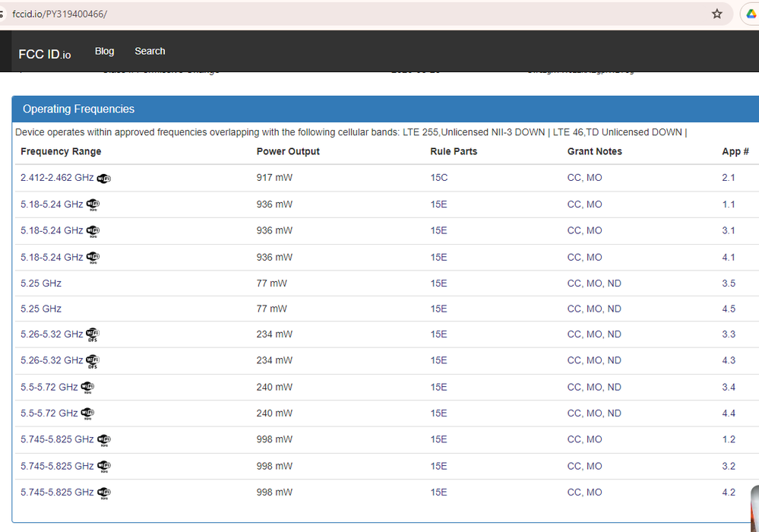Click the WiFi icon in App 3.4 row

pyautogui.click(x=87, y=388)
